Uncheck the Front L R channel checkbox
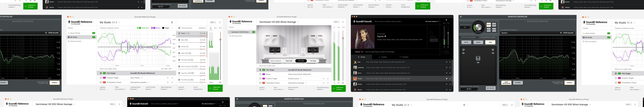The width and height of the screenshot is (644, 107). 179,33
